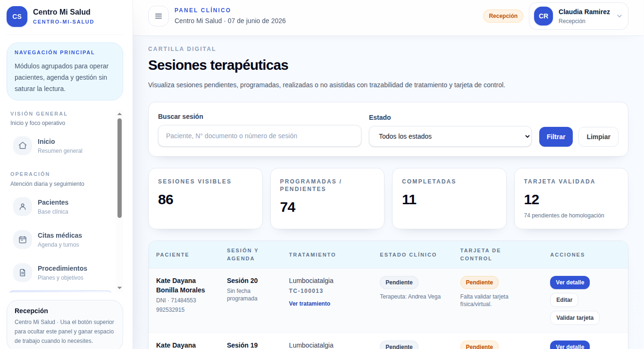
Task: Click the PACIENTE column header
Action: pyautogui.click(x=173, y=255)
